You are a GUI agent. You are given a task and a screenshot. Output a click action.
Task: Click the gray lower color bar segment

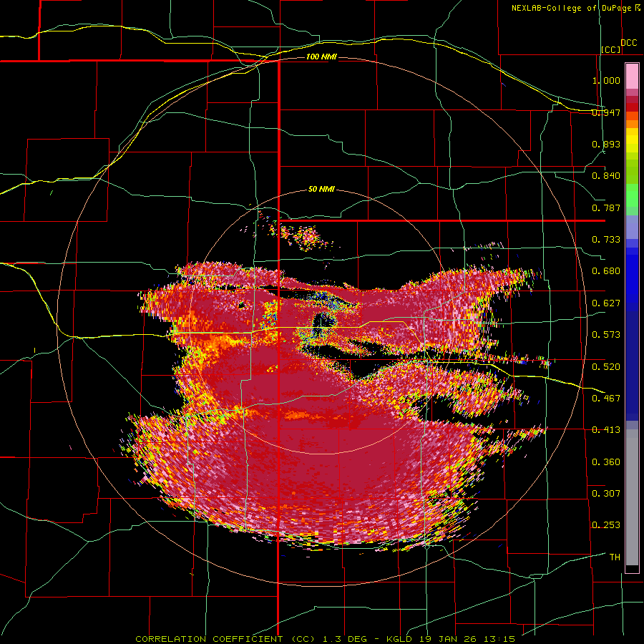(632, 497)
